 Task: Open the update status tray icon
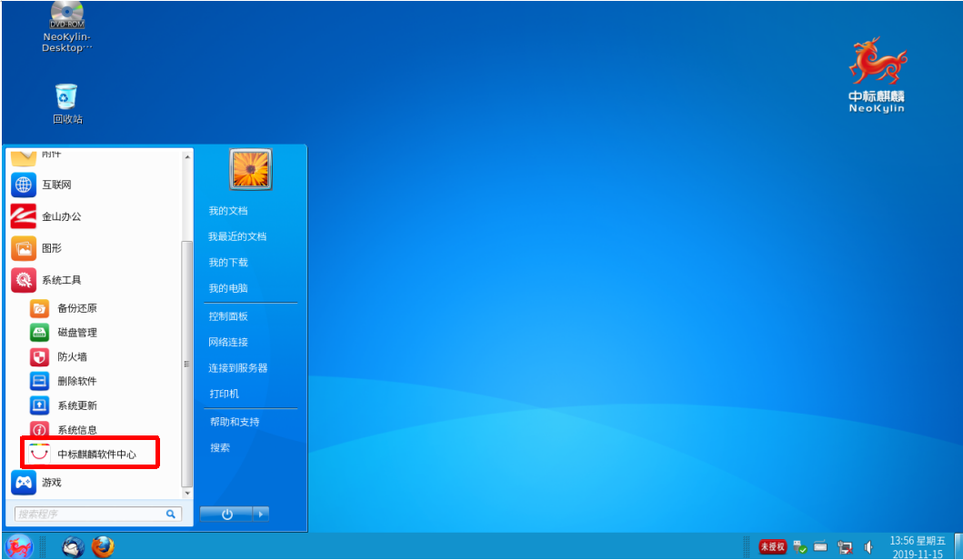[x=799, y=546]
